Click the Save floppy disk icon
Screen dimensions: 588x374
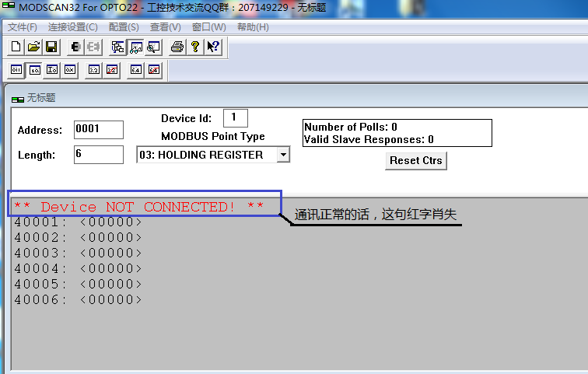[x=51, y=47]
